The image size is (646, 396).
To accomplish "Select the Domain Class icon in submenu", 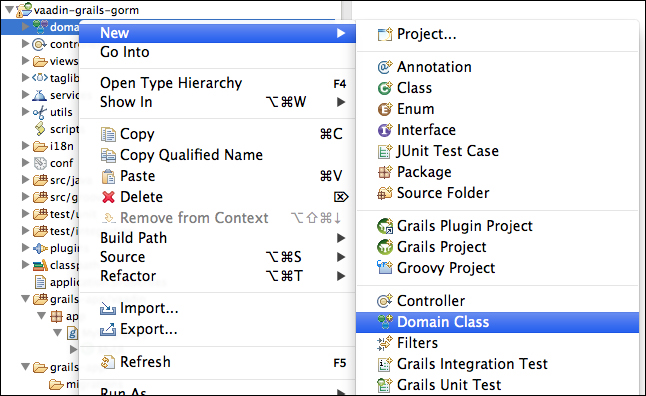I will [x=385, y=322].
